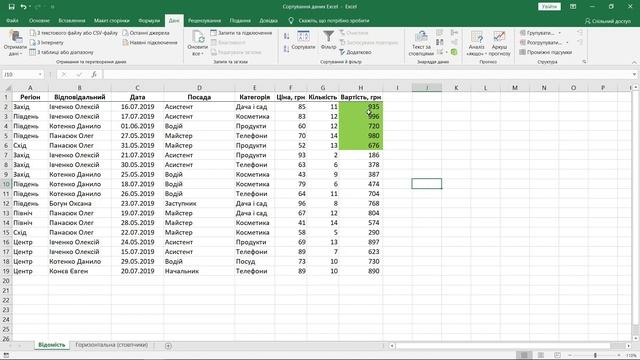Image resolution: width=640 pixels, height=360 pixels.
Task: Open the Сортувати (Sort) dialog
Action: 303,40
